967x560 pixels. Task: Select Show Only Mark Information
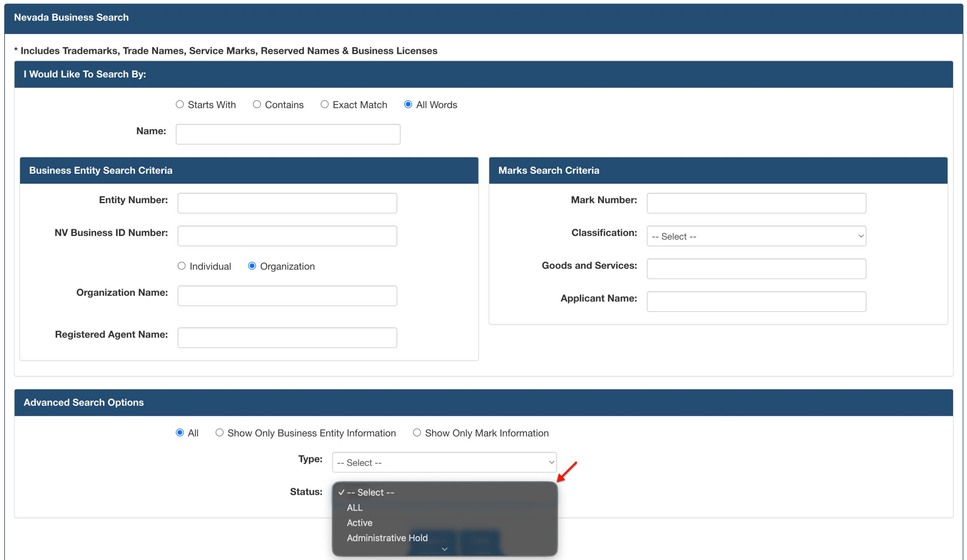[x=417, y=433]
